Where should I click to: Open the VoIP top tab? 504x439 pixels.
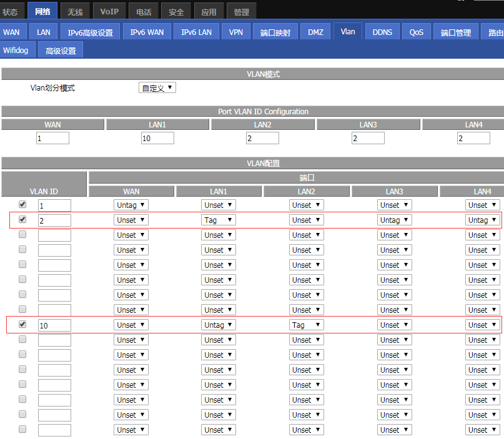tap(109, 11)
